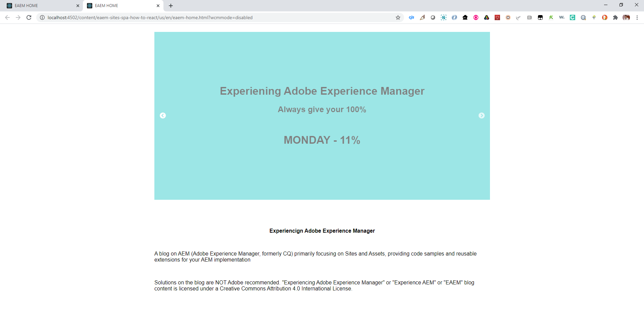The height and width of the screenshot is (324, 644).
Task: Advance the carousel with the next arrow
Action: point(482,115)
